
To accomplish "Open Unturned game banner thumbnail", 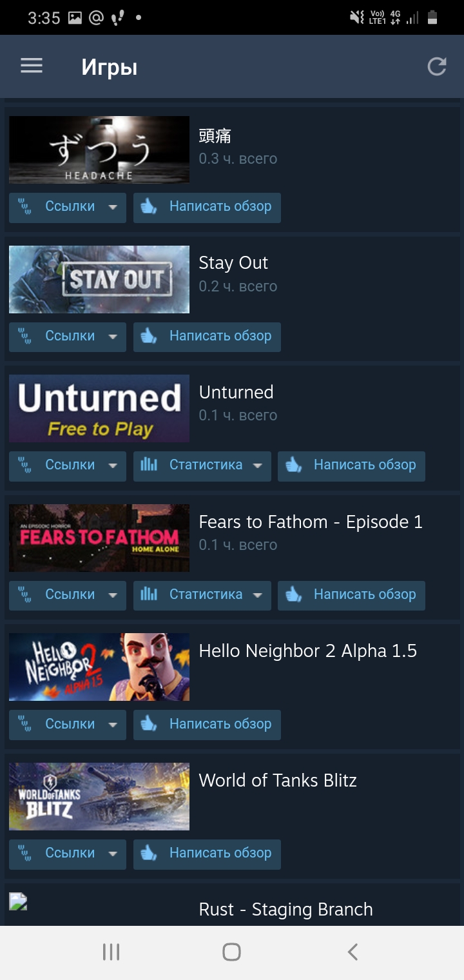I will pos(99,409).
